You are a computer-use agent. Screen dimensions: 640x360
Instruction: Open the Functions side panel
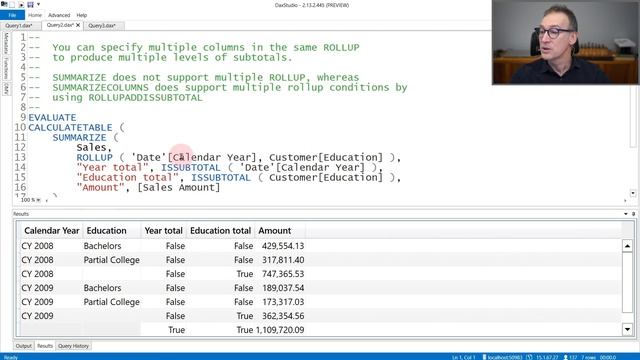(x=6, y=68)
